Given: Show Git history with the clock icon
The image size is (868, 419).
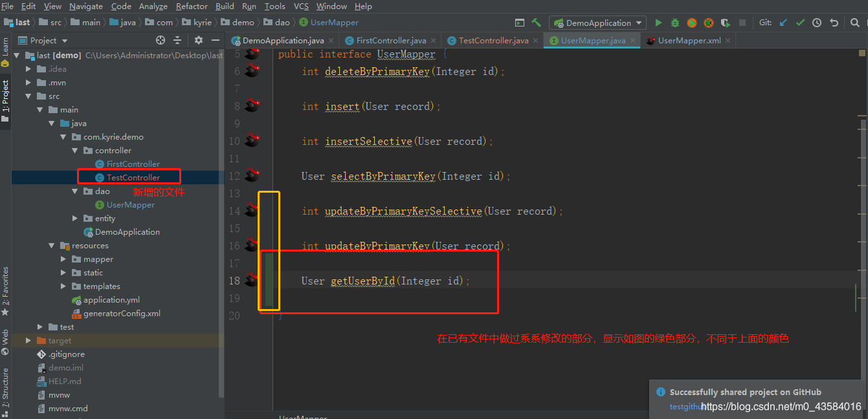Looking at the screenshot, I should click(x=817, y=23).
